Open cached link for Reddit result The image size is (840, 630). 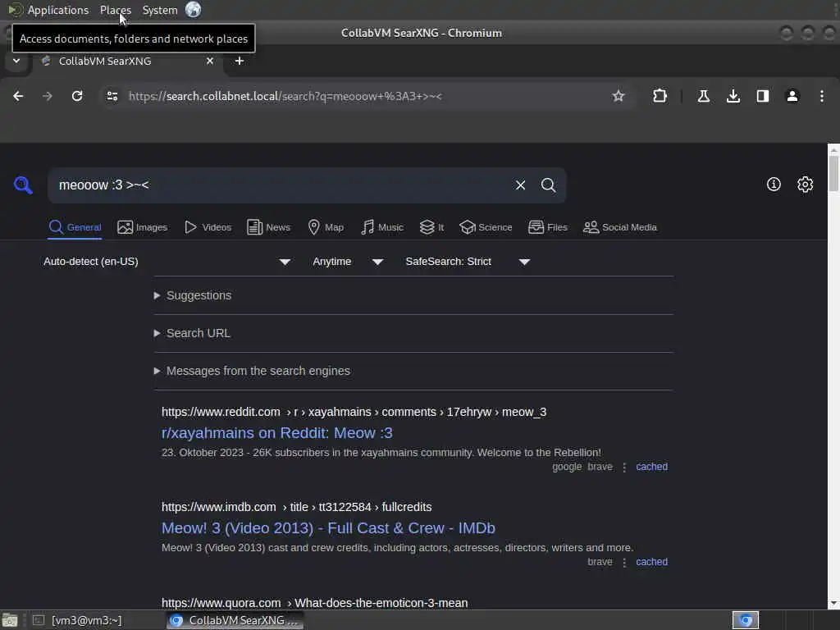point(651,467)
